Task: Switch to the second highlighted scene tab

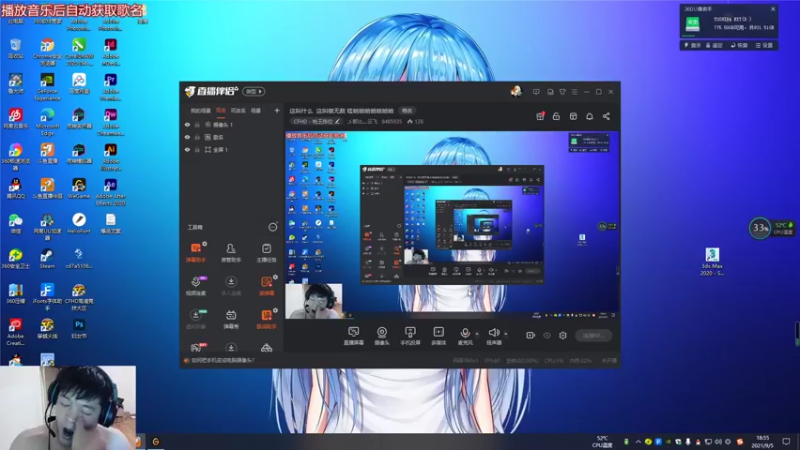Action: tap(220, 110)
